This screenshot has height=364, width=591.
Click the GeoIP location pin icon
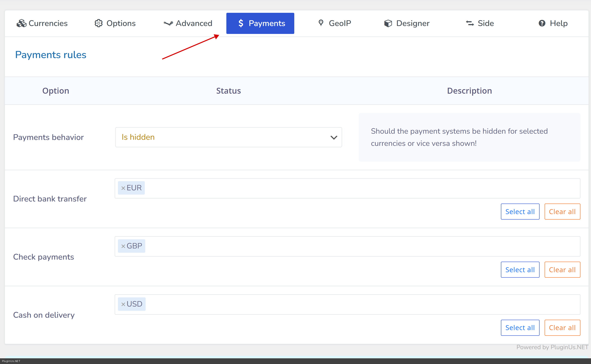click(321, 23)
